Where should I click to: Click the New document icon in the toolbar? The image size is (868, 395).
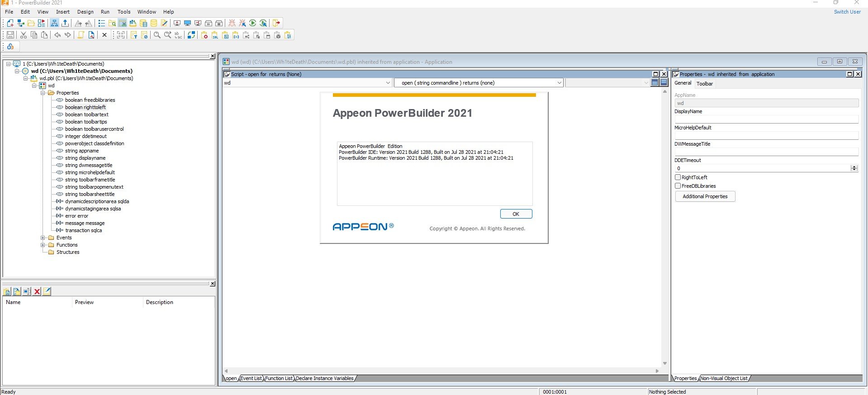coord(10,23)
